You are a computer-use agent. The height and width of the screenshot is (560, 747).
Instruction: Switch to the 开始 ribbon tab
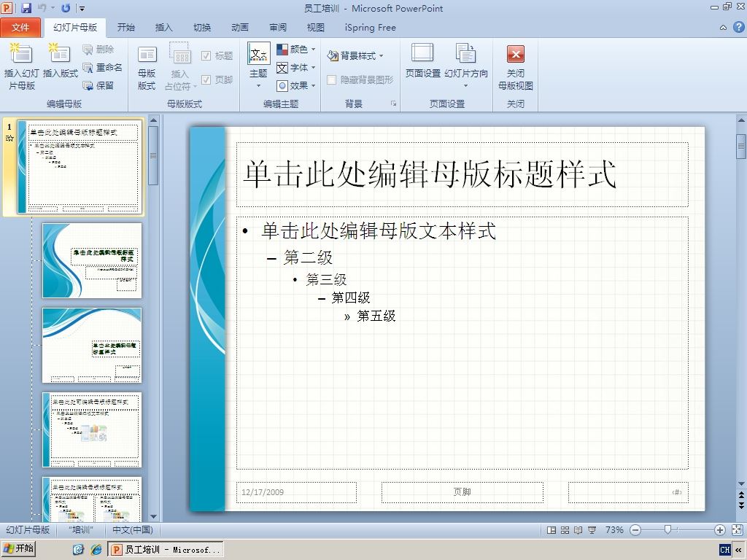tap(126, 28)
